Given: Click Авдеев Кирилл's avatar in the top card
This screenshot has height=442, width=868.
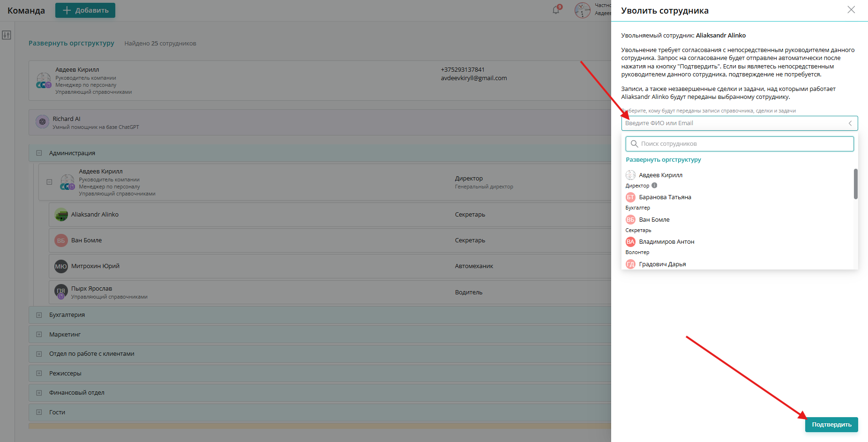Looking at the screenshot, I should click(44, 80).
